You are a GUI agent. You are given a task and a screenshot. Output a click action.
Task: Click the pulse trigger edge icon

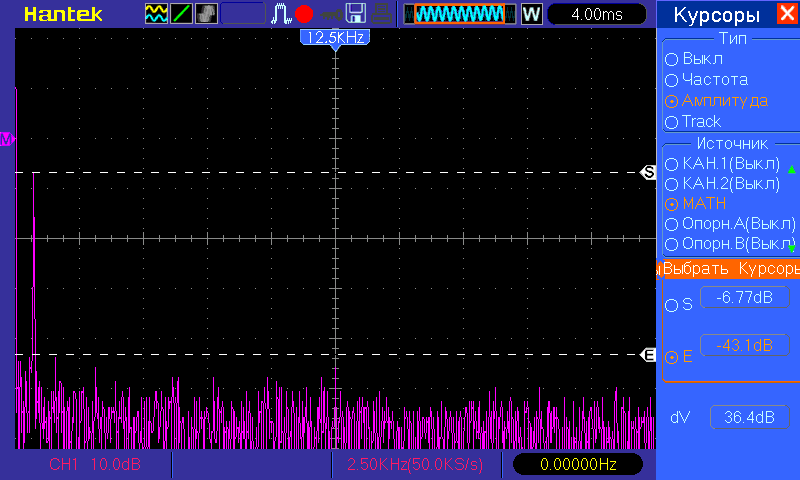tap(281, 14)
